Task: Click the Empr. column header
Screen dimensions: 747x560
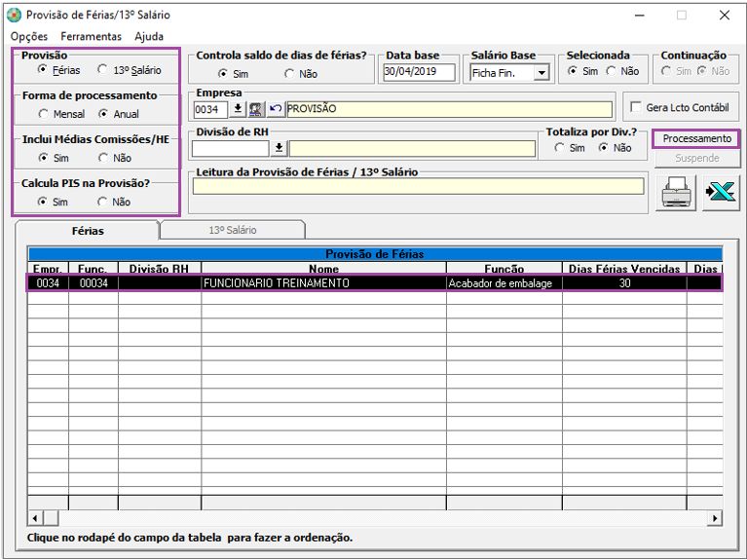Action: [x=48, y=269]
